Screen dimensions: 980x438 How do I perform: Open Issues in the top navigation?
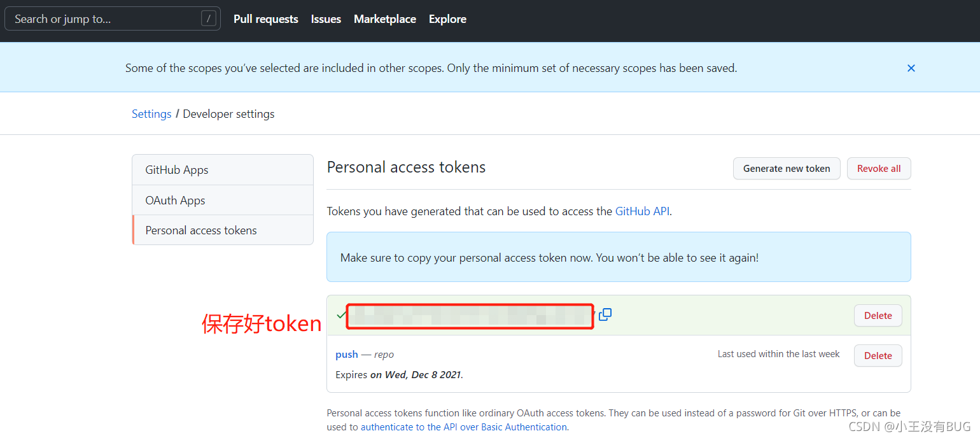click(326, 19)
